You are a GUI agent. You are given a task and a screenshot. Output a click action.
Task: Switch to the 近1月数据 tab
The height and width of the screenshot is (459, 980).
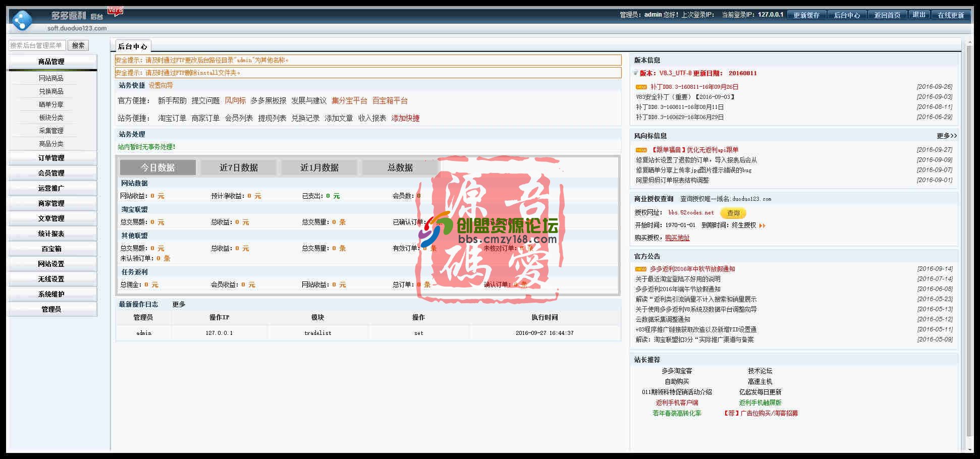319,167
